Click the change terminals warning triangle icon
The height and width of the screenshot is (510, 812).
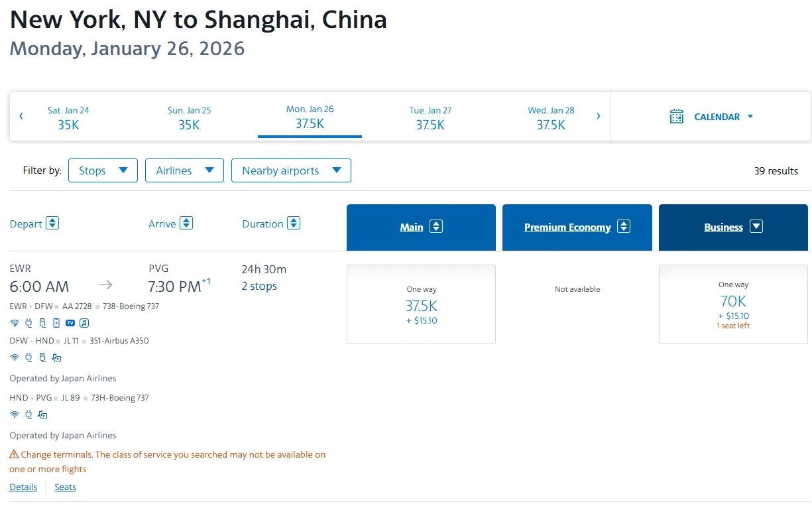point(14,455)
